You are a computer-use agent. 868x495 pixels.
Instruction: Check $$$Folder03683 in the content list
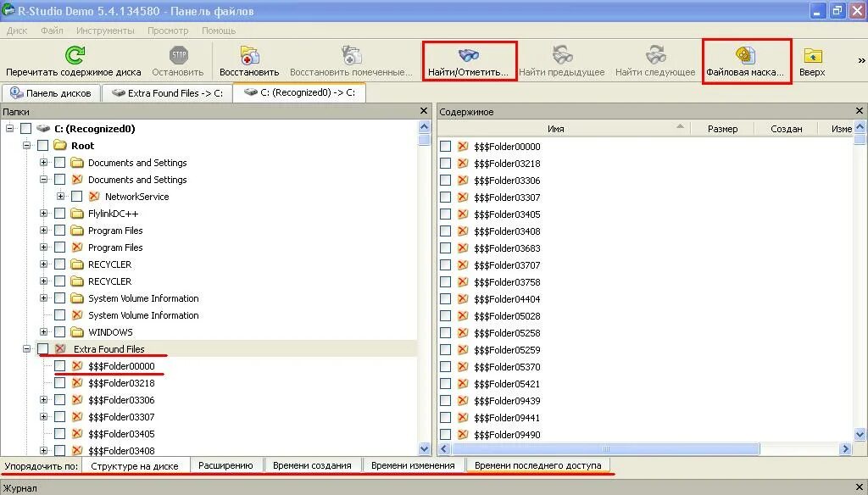point(445,248)
